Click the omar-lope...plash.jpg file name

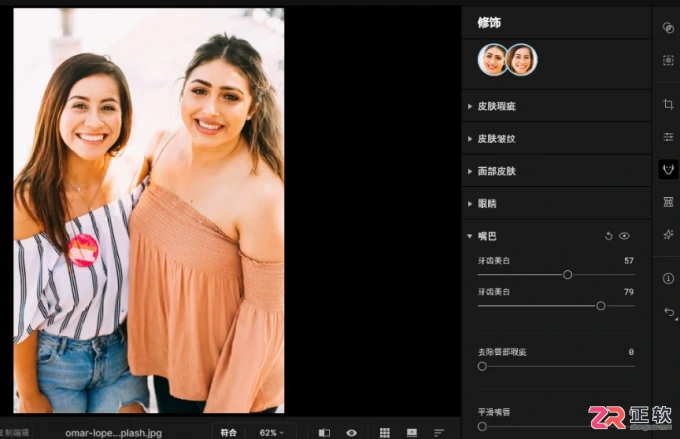tap(114, 433)
